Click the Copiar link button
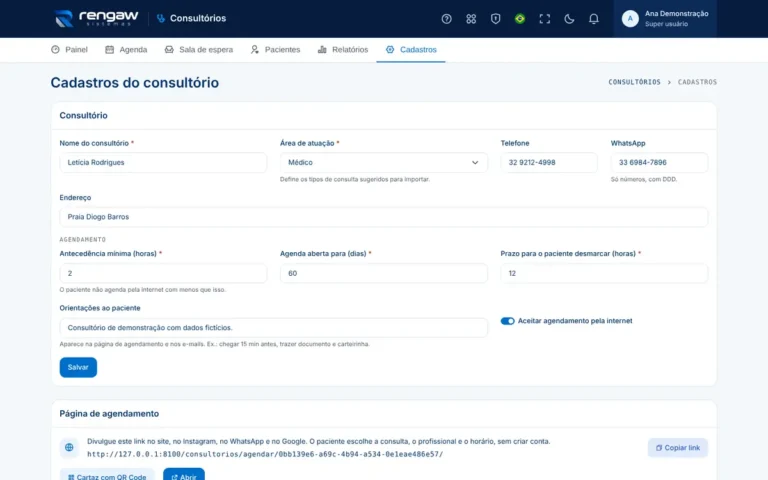Viewport: 768px width, 480px height. coord(677,448)
